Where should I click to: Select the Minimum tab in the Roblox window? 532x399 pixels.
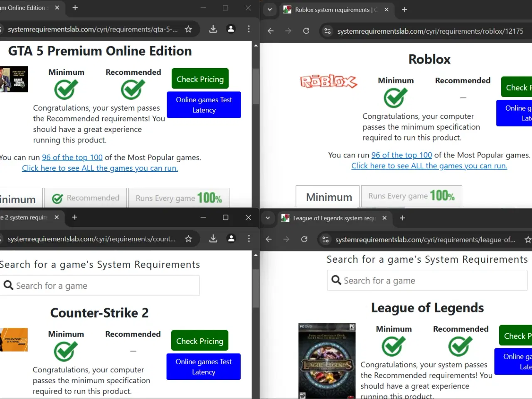pyautogui.click(x=328, y=197)
